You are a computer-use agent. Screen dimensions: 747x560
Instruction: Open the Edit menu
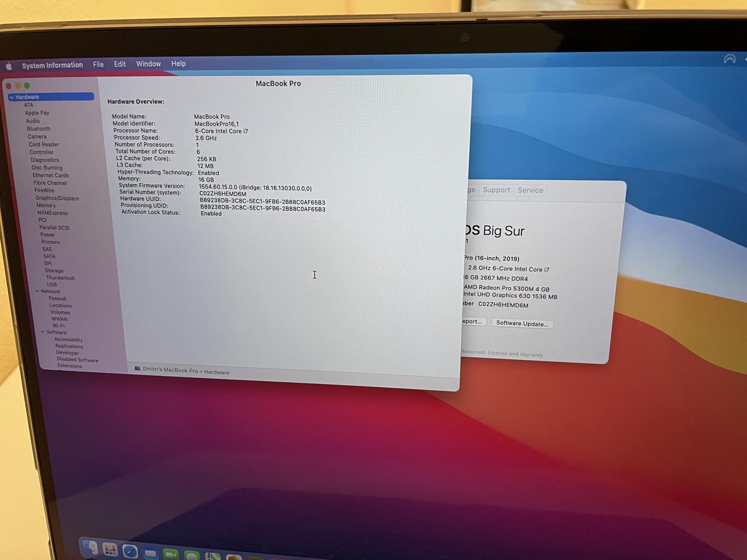120,64
